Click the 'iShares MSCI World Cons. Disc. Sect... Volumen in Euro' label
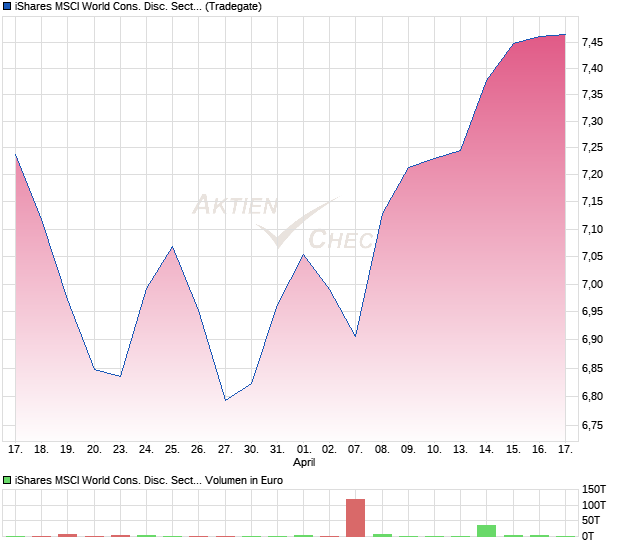This screenshot has width=620, height=546. 149,480
